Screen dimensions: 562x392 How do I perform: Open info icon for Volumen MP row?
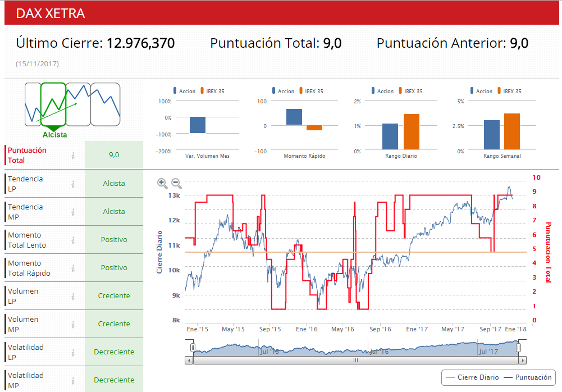(73, 324)
